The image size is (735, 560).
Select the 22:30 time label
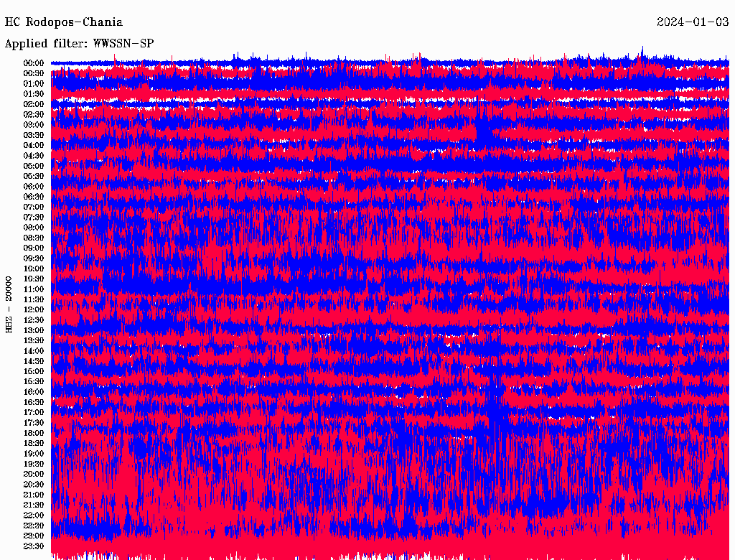(34, 526)
